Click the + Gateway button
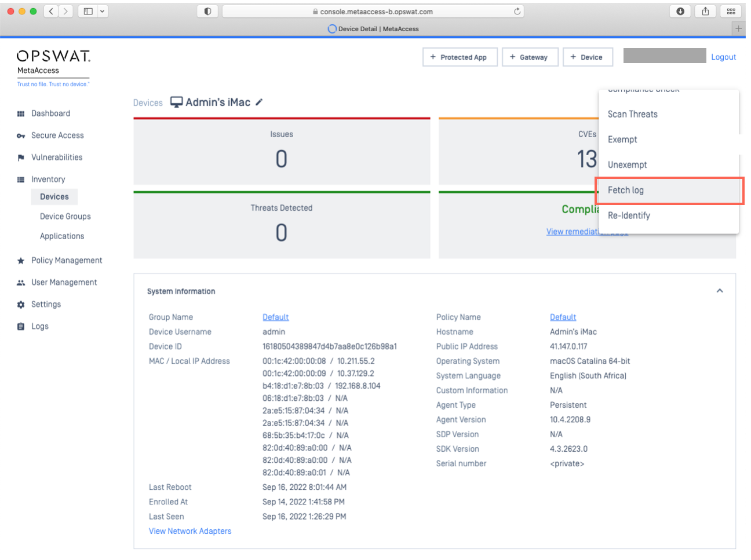 coord(530,57)
